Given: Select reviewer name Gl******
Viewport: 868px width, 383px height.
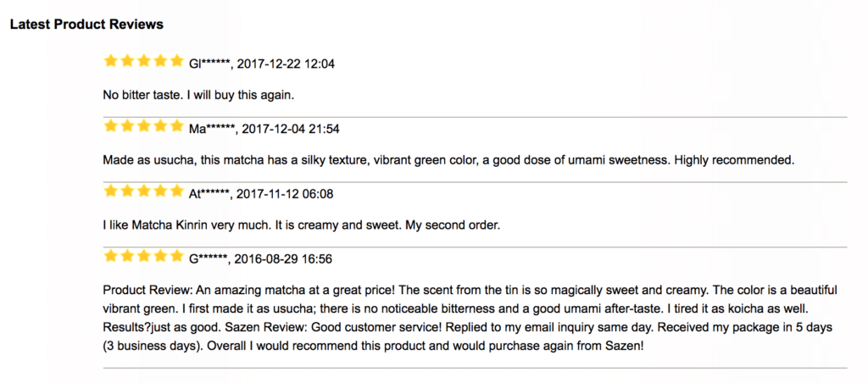Looking at the screenshot, I should pos(209,64).
